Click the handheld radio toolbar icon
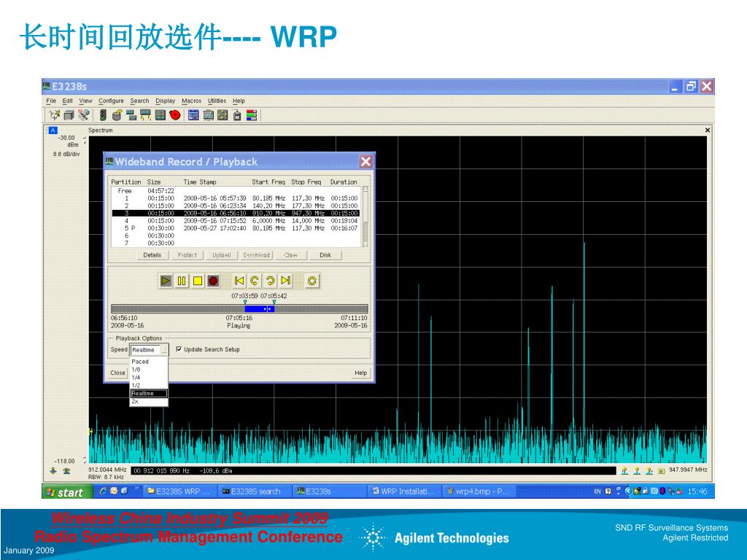The image size is (747, 560). pos(237,114)
